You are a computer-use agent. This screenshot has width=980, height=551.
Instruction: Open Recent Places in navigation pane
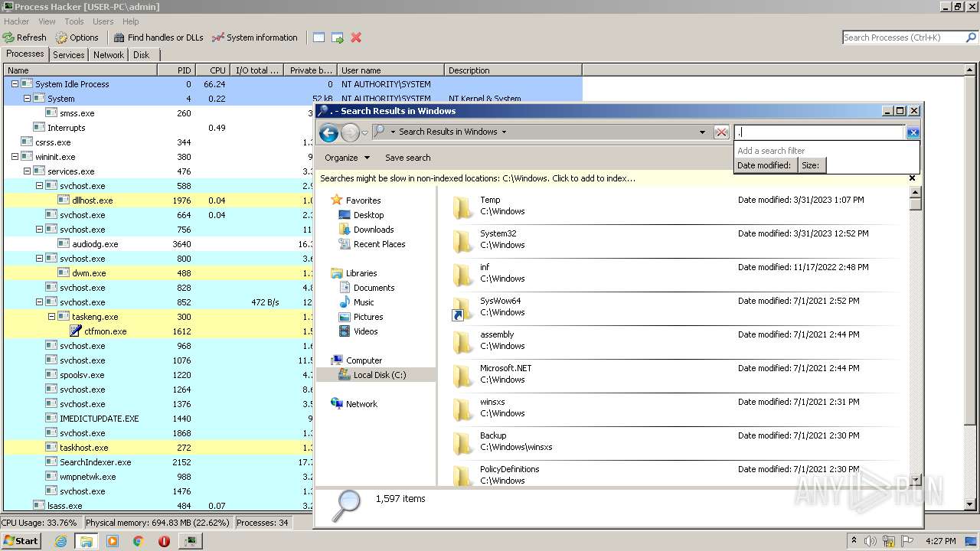[x=372, y=244]
